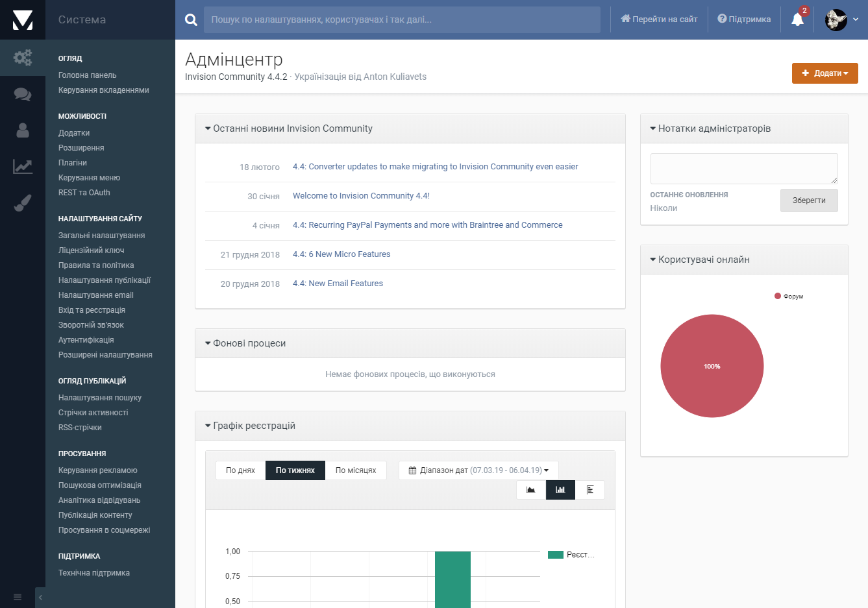Open 'Вхід та реєстрація' menu item
868x608 pixels.
pos(92,310)
